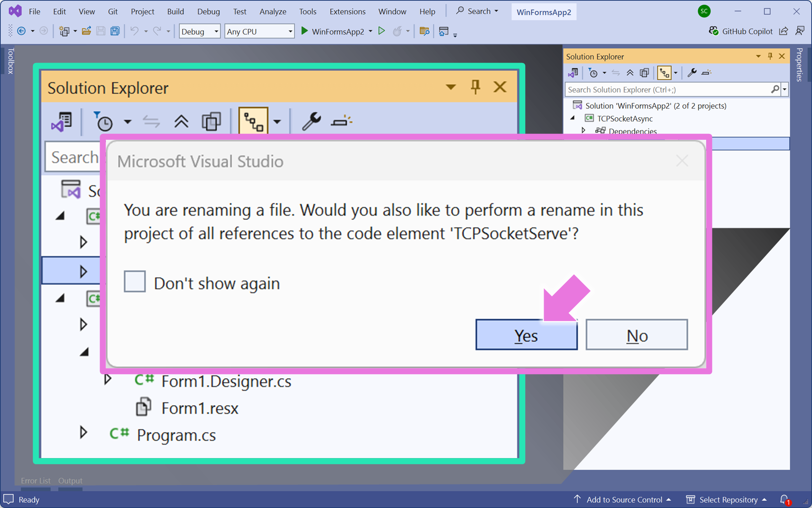Toggle the auto-hide pin in docked Solution Explorer

tap(770, 56)
